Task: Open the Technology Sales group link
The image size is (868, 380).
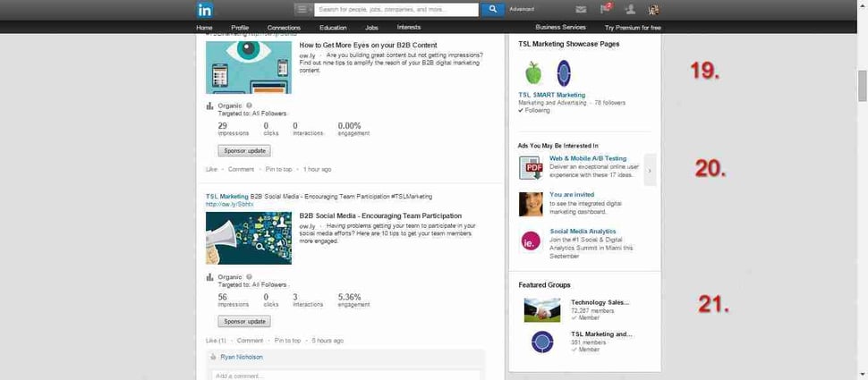Action: pos(600,302)
